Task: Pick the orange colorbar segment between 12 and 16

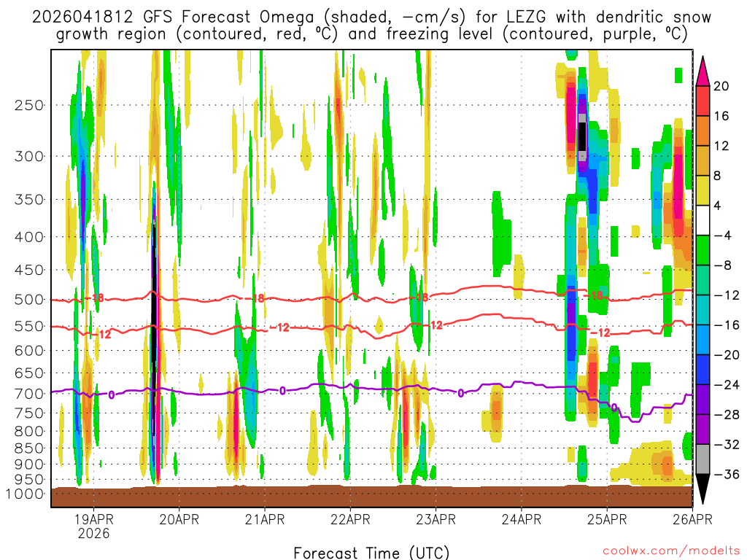Action: coord(703,131)
